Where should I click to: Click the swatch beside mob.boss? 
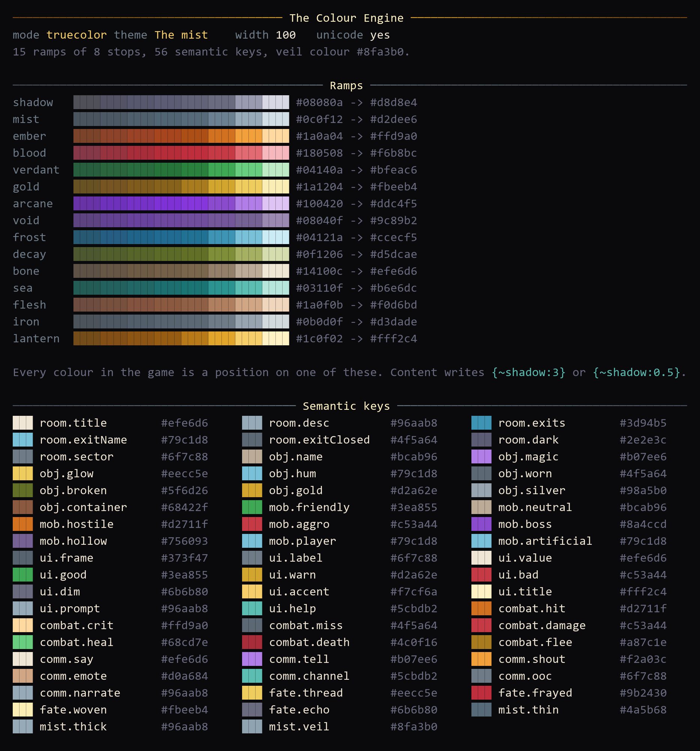pos(482,524)
